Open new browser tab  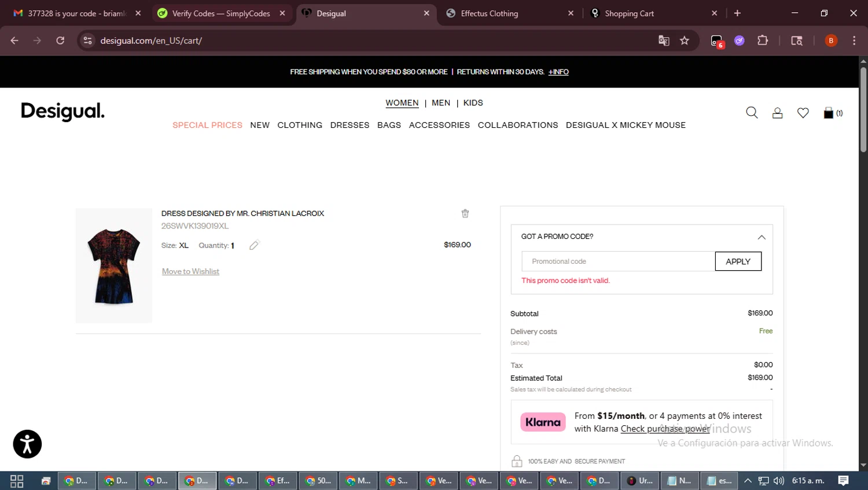tap(737, 13)
